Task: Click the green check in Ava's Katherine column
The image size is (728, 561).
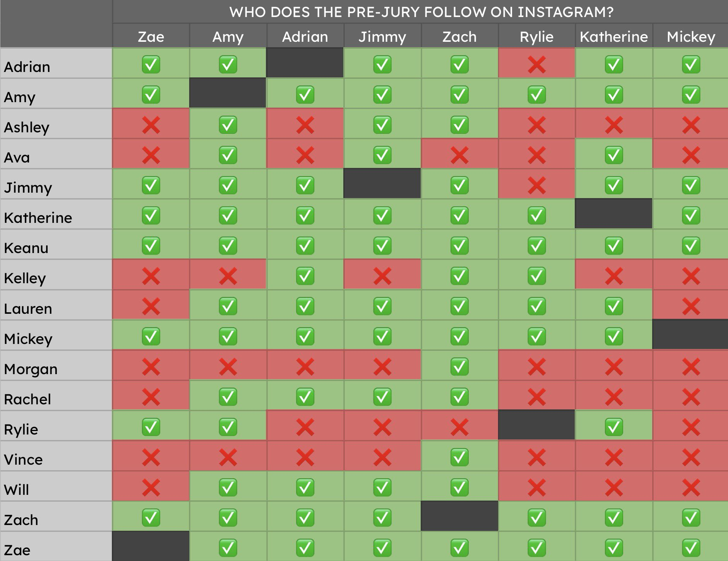Action: click(614, 155)
